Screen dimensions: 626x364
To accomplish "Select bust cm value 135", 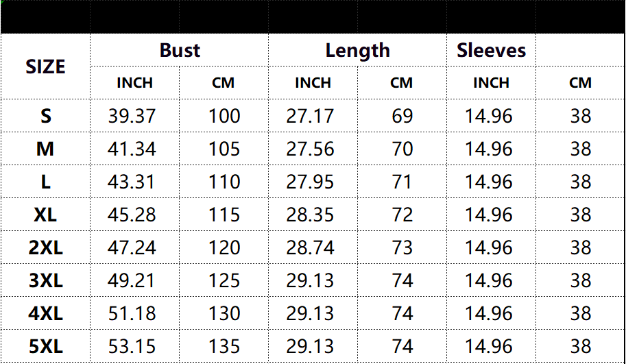I will point(224,346).
